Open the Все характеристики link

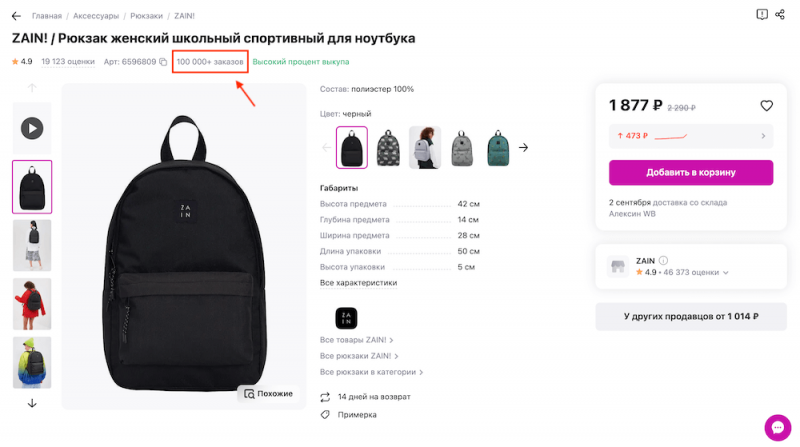click(358, 283)
